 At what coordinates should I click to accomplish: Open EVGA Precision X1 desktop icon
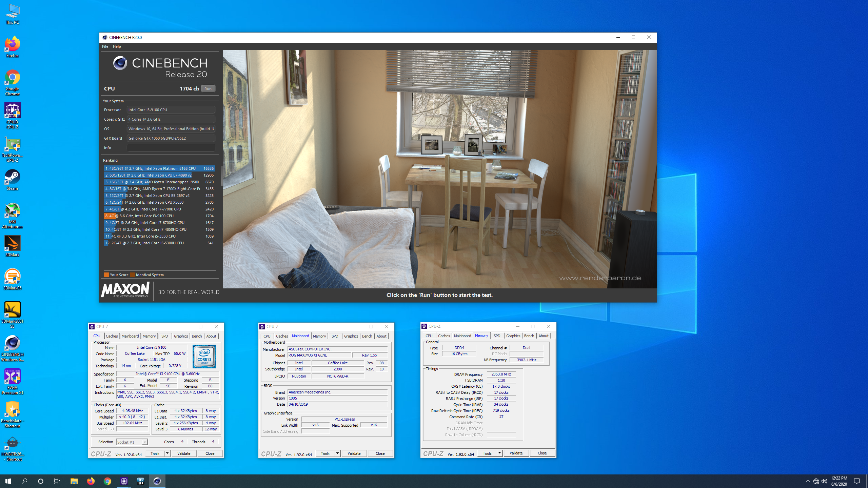[x=12, y=382]
